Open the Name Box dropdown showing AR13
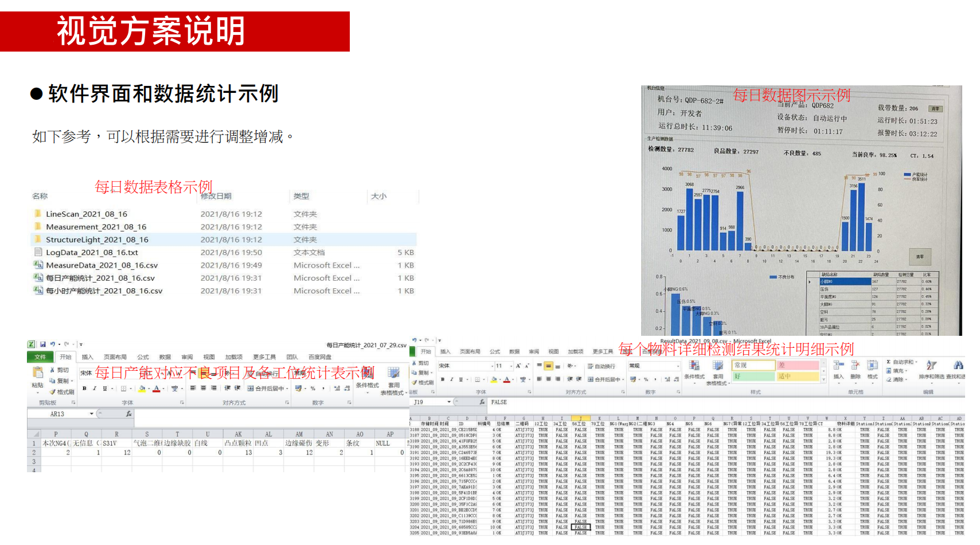Viewport: 980px width, 545px height. coord(91,414)
